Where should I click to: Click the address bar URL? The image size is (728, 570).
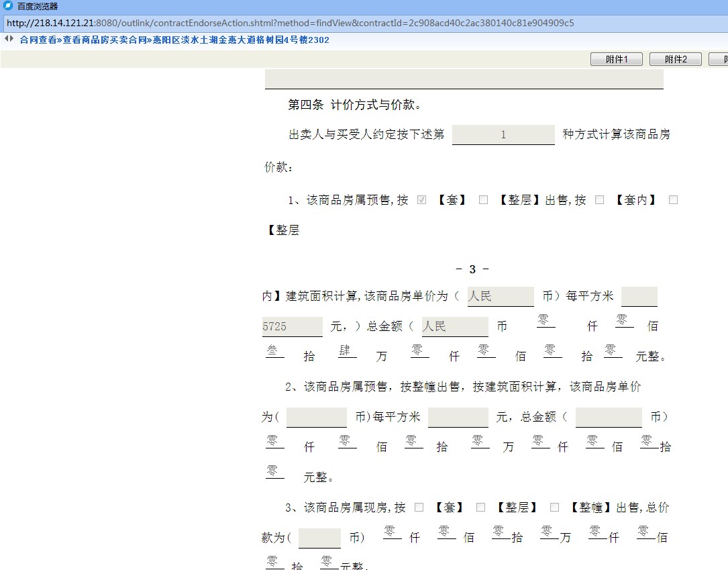[x=290, y=23]
